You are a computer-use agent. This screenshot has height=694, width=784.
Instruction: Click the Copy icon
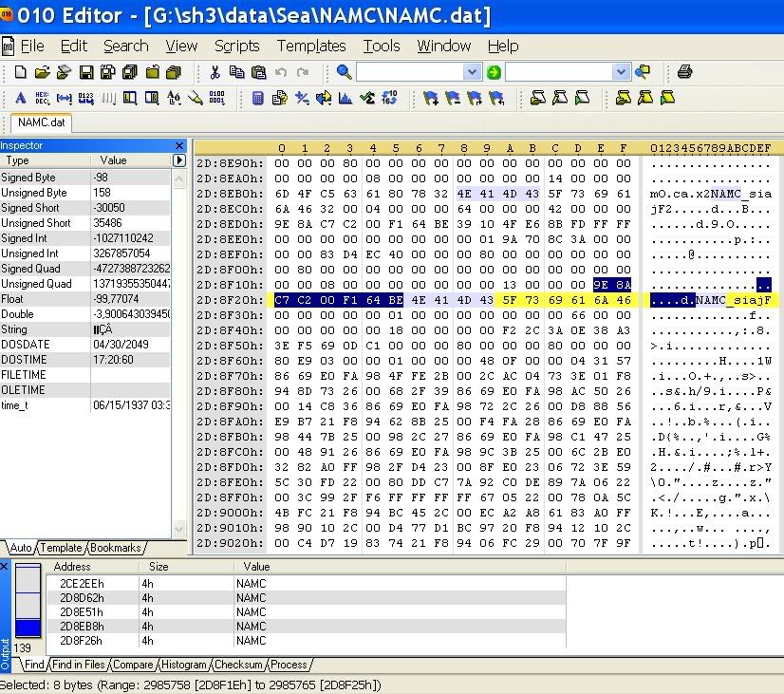tap(236, 72)
